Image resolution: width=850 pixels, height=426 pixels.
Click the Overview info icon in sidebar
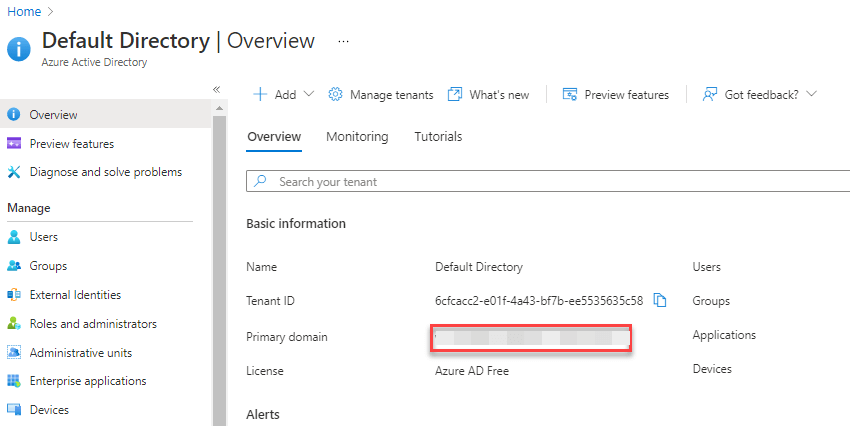[x=14, y=114]
